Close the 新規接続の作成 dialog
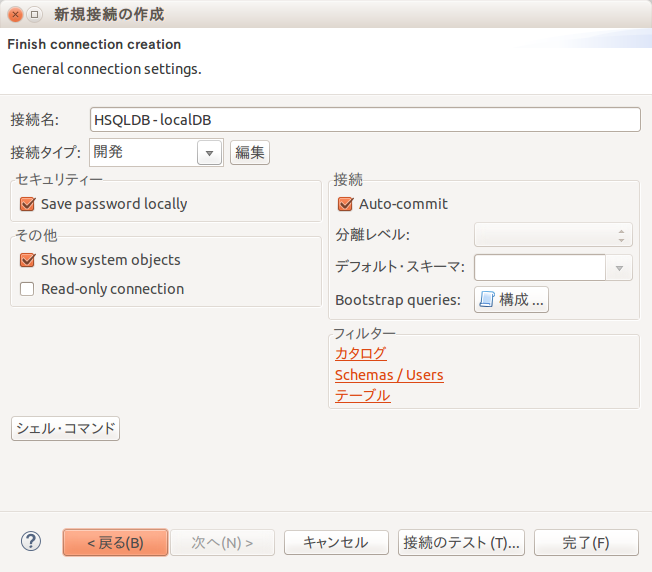This screenshot has height=572, width=652. [x=15, y=15]
